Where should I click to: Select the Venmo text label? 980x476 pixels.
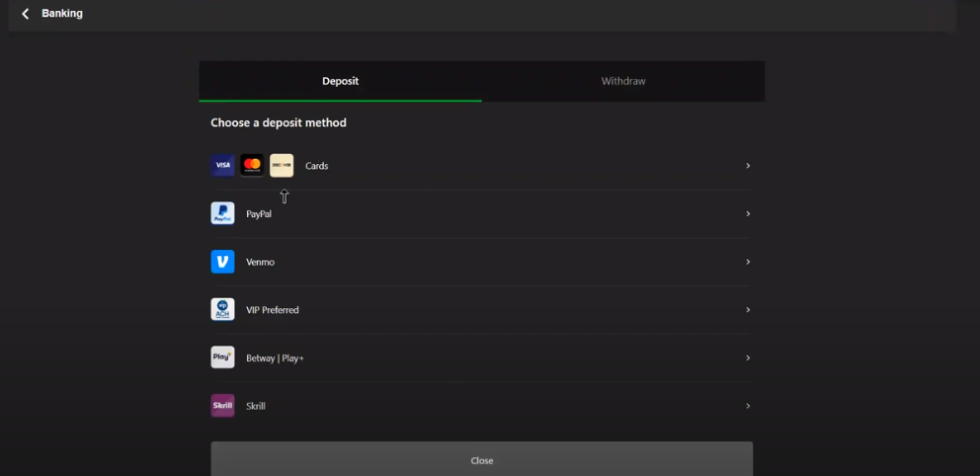pyautogui.click(x=260, y=263)
